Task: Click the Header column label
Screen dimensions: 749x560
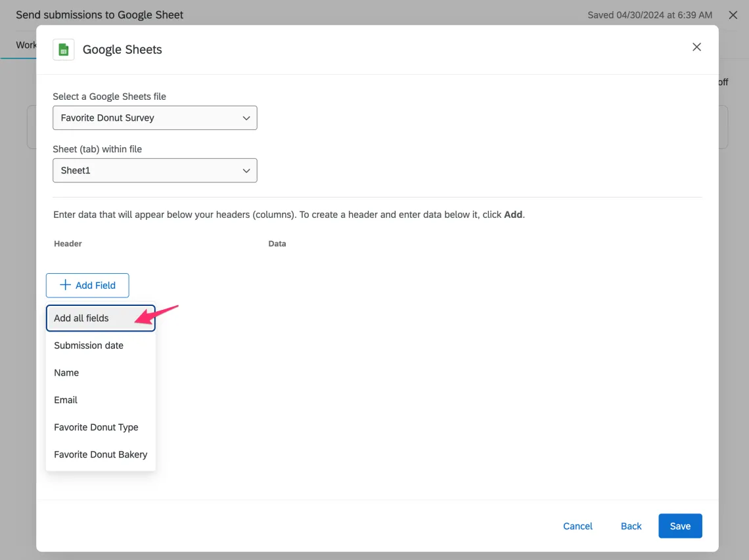Action: point(68,244)
